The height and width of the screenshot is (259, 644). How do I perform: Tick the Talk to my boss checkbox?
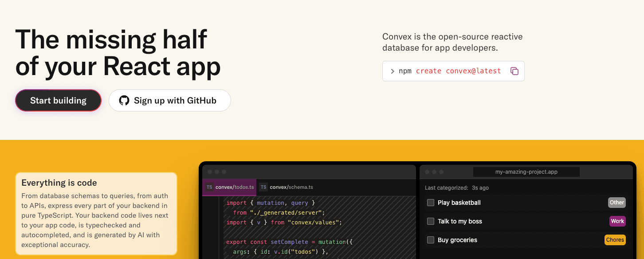pyautogui.click(x=430, y=221)
